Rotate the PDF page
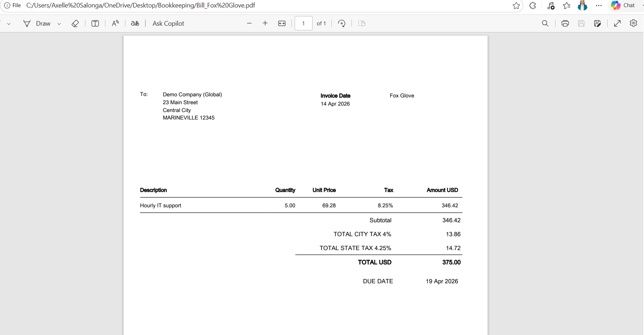This screenshot has width=644, height=335. click(342, 24)
